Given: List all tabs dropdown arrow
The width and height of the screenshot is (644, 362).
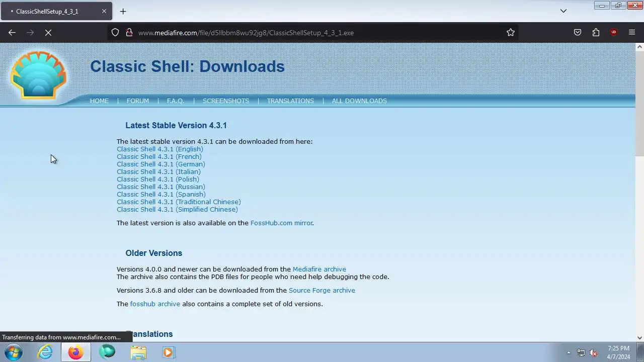Looking at the screenshot, I should click(563, 11).
